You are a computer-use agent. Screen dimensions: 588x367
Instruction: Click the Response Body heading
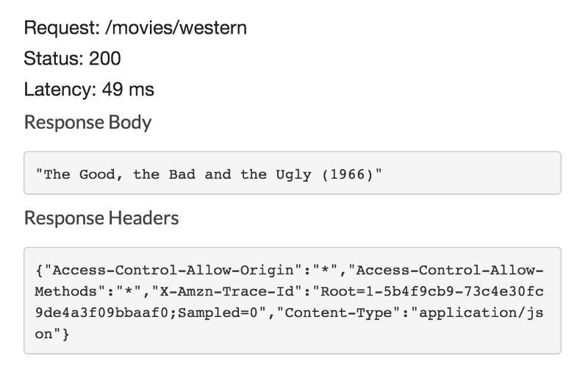point(87,122)
